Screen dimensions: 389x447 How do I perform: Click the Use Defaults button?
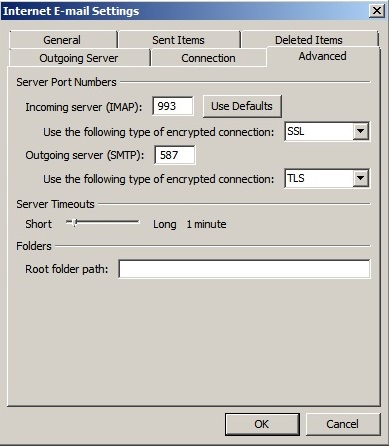[x=242, y=106]
